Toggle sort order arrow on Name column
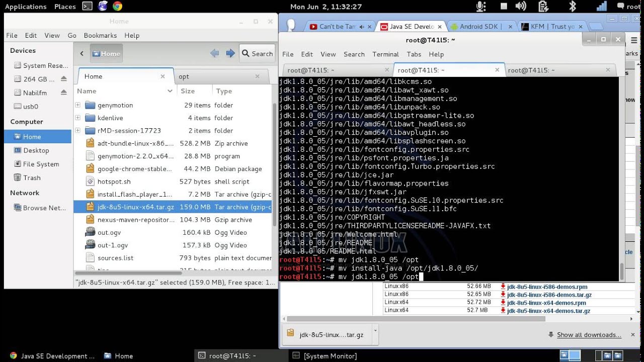 click(x=170, y=91)
